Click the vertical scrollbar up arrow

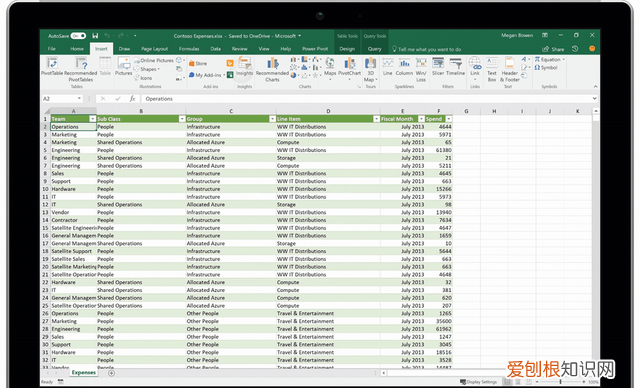coord(596,111)
